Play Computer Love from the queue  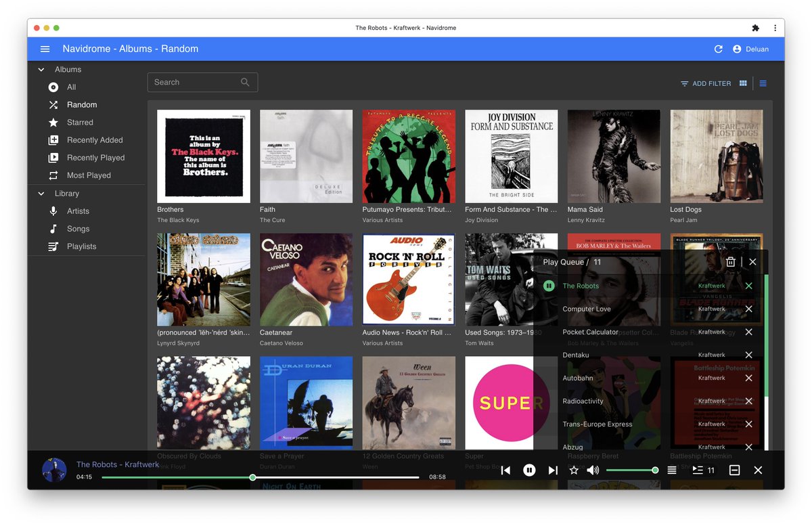pos(587,309)
